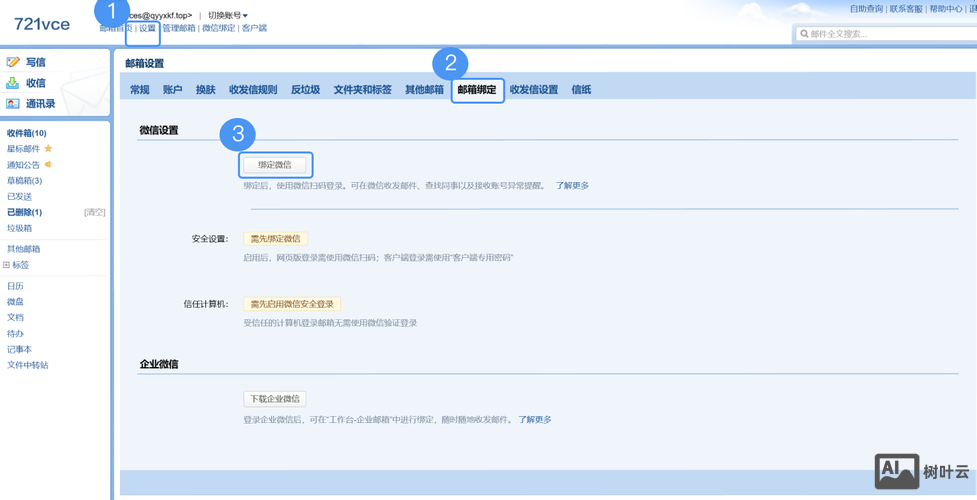Open 了解更多 link under 企业微信
Screen dimensions: 977x500
(x=535, y=420)
